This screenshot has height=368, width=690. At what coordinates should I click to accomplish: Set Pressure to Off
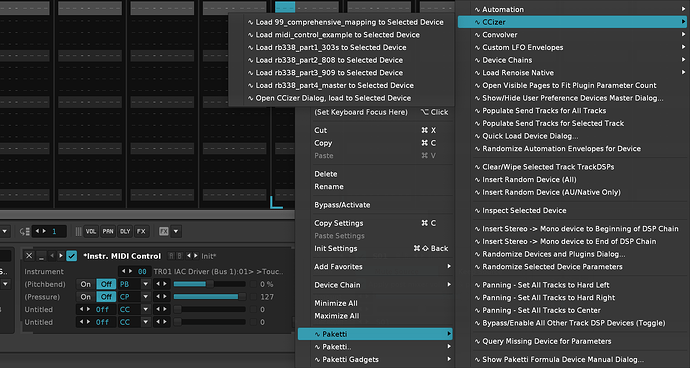pyautogui.click(x=106, y=297)
